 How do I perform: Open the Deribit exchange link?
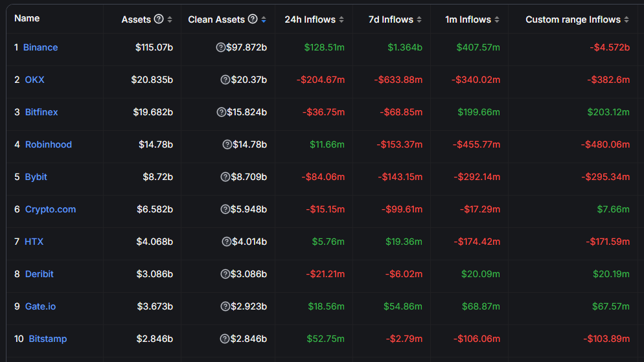[40, 274]
